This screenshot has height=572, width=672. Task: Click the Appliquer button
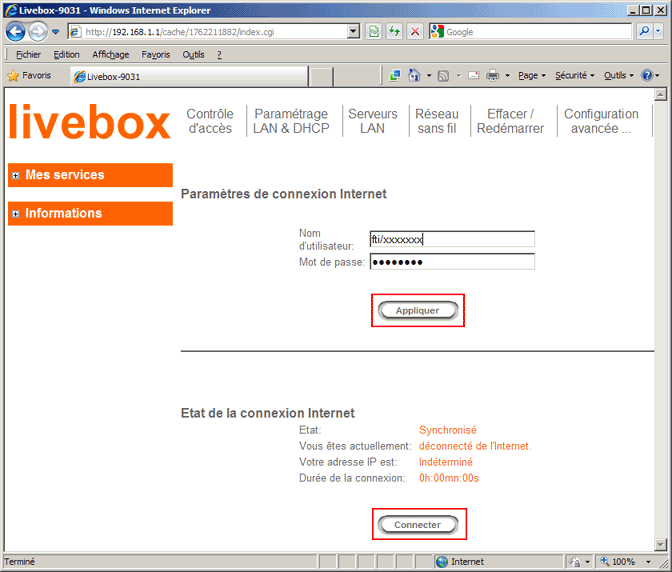click(418, 311)
